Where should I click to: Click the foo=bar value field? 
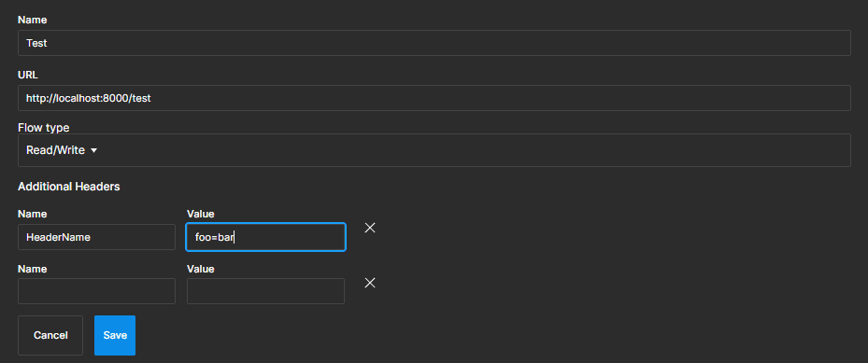click(x=265, y=237)
